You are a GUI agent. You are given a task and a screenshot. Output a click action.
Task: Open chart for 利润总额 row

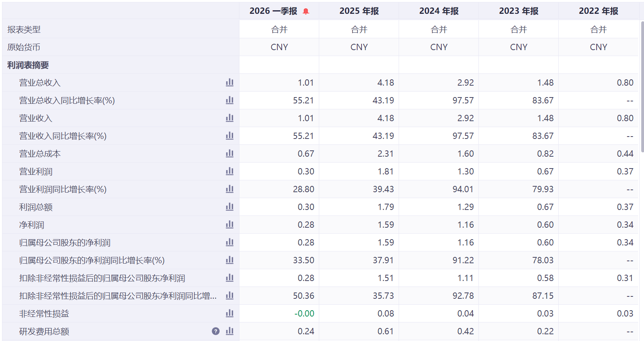tap(230, 207)
